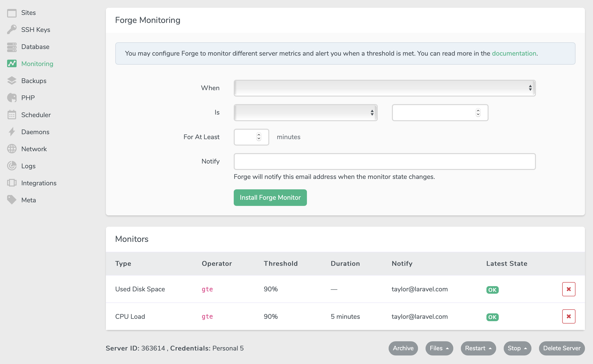
Task: Open the Files menu
Action: point(439,348)
